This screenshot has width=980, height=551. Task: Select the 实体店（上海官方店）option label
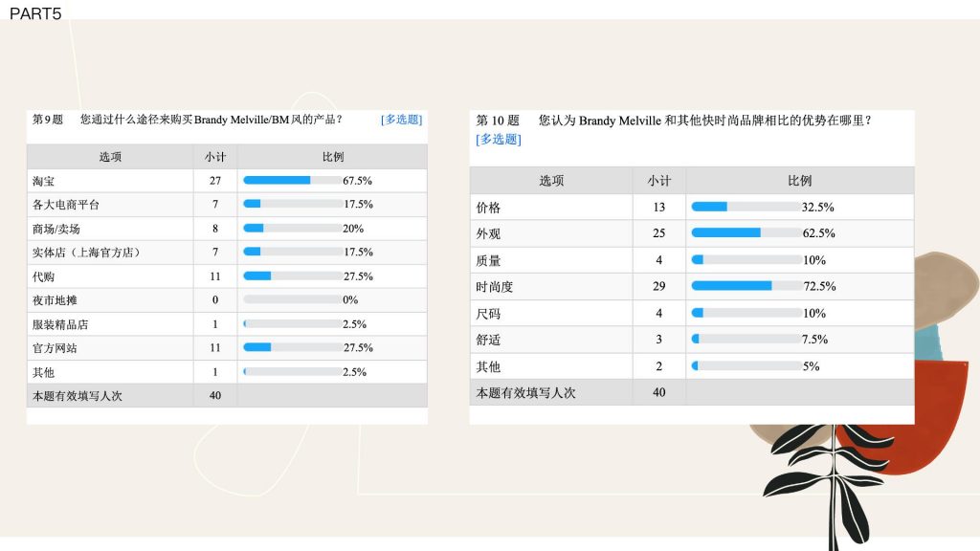[x=86, y=253]
